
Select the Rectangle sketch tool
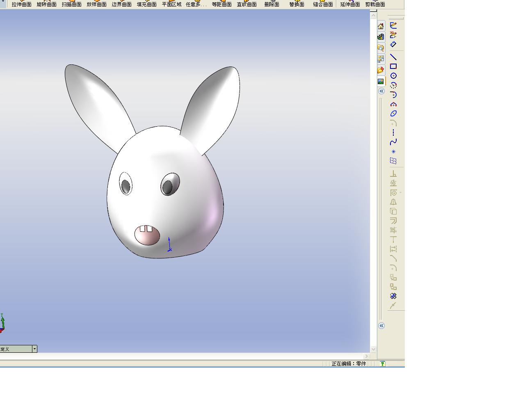(393, 66)
